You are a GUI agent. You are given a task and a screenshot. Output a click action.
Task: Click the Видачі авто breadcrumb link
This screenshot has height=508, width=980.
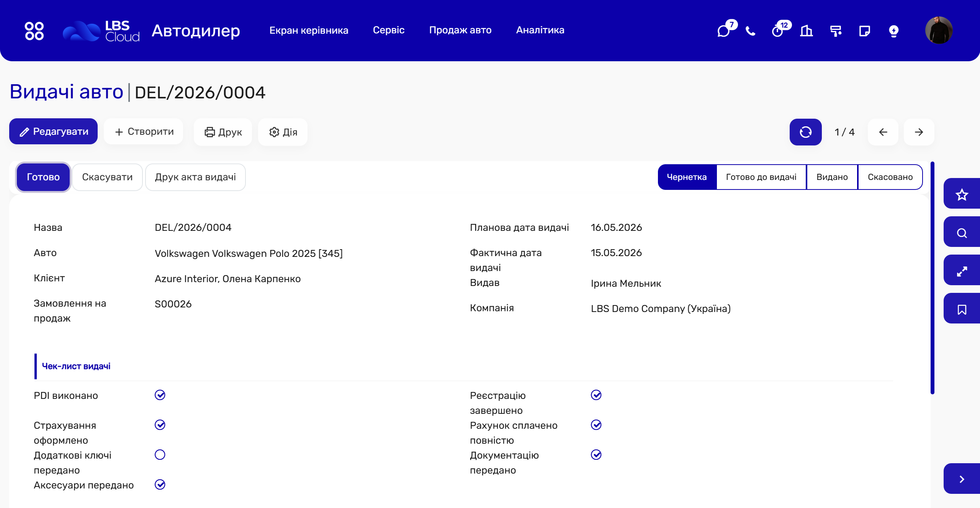tap(66, 92)
